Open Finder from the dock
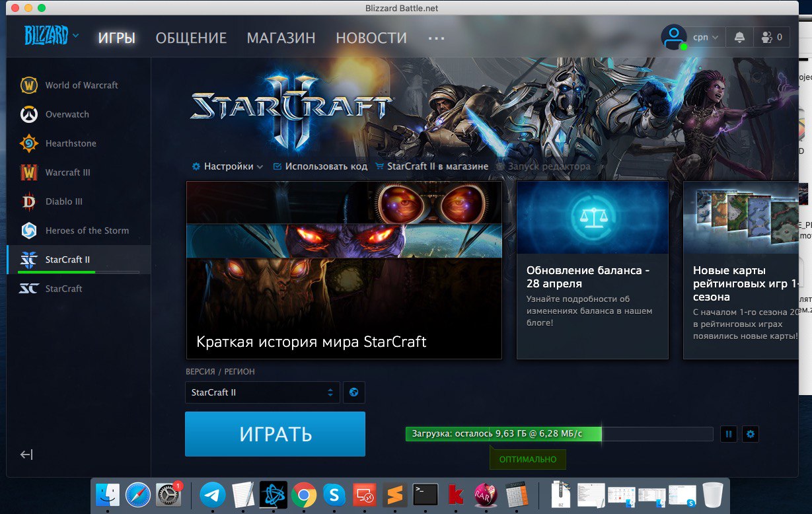The image size is (812, 514). (x=108, y=495)
